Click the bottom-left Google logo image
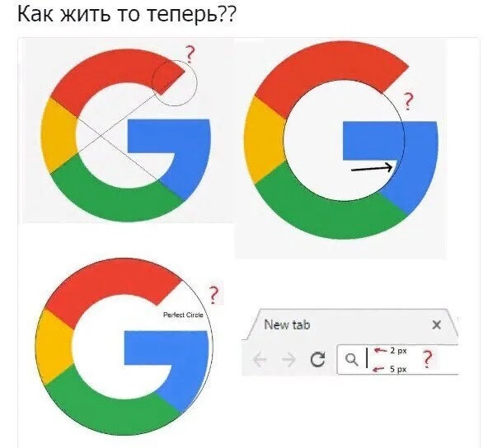The width and height of the screenshot is (497, 448). click(x=124, y=346)
